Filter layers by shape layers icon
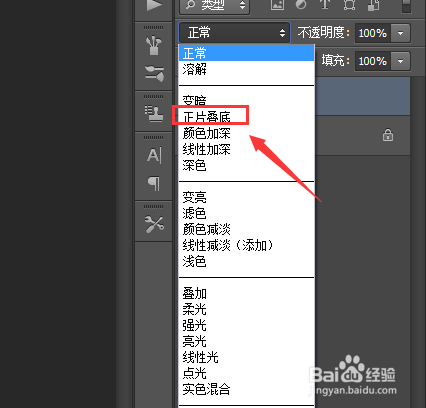Image resolution: width=426 pixels, height=408 pixels. (349, 4)
